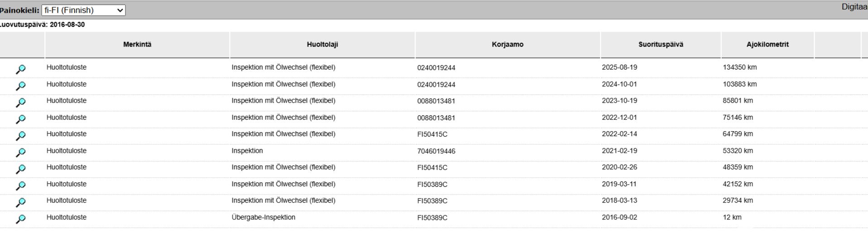Open magnifier for 42152 km entry

[x=20, y=186]
